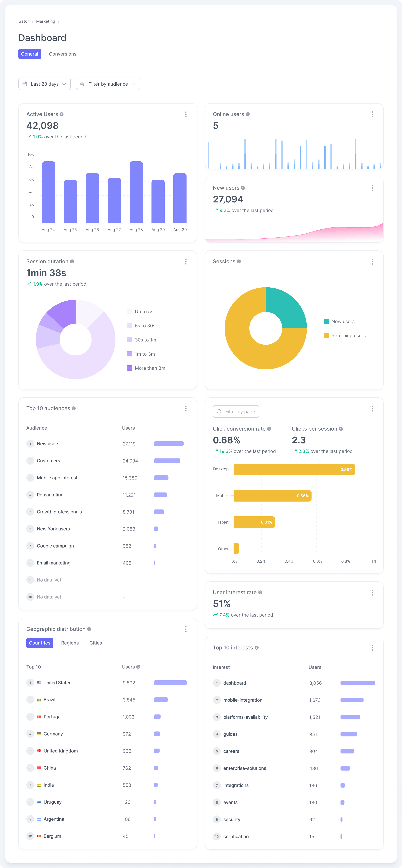Toggle More than 3m legend item

click(146, 368)
